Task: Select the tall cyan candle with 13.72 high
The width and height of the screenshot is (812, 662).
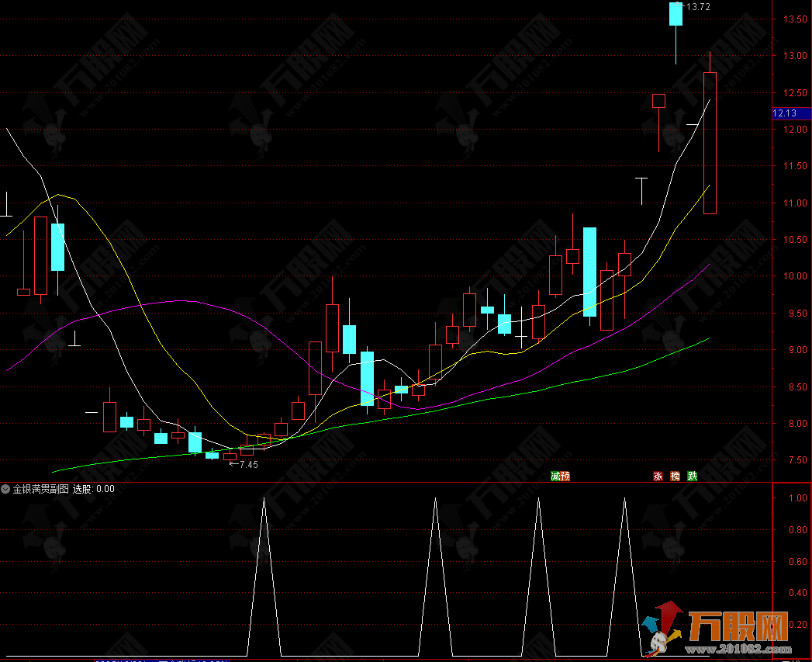Action: [676, 14]
